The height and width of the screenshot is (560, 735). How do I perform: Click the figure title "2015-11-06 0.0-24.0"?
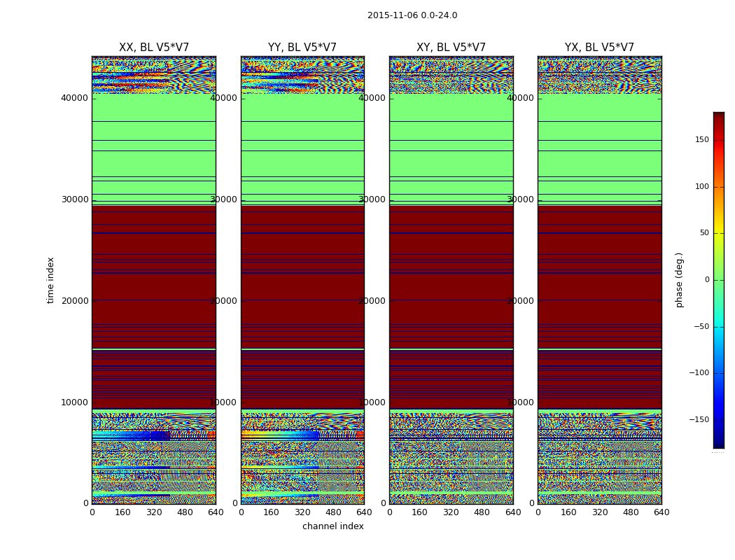pyautogui.click(x=412, y=15)
